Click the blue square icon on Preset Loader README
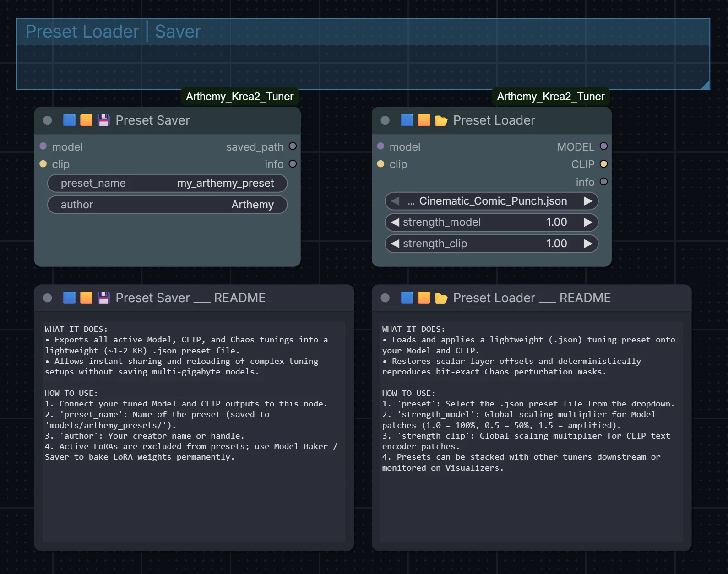728x574 pixels. coord(407,298)
